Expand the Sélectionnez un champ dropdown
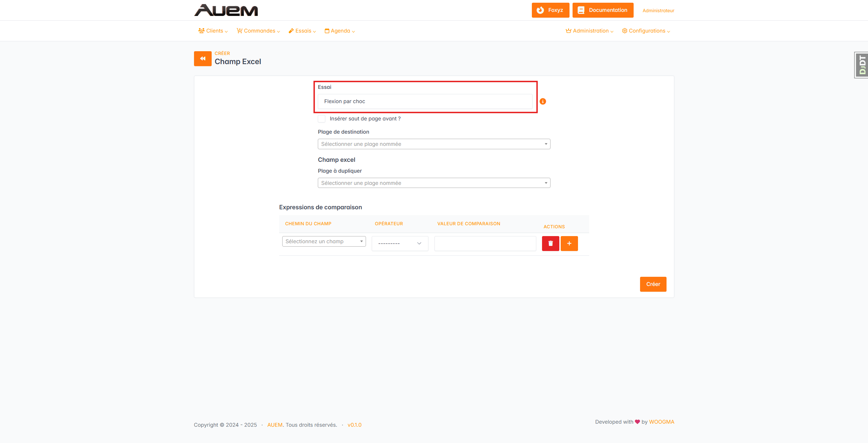 324,242
